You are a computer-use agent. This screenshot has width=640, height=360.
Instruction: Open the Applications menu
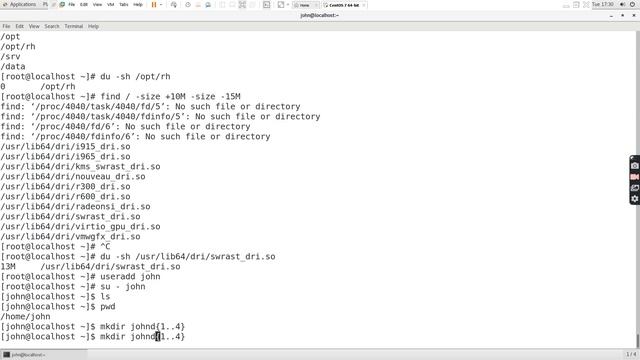coord(19,4)
